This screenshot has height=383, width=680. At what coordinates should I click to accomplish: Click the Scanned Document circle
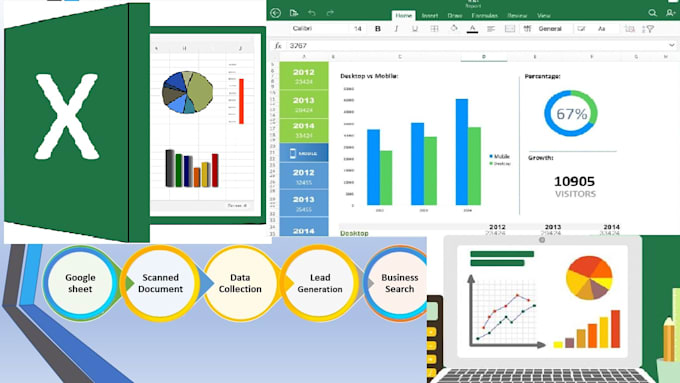point(160,283)
